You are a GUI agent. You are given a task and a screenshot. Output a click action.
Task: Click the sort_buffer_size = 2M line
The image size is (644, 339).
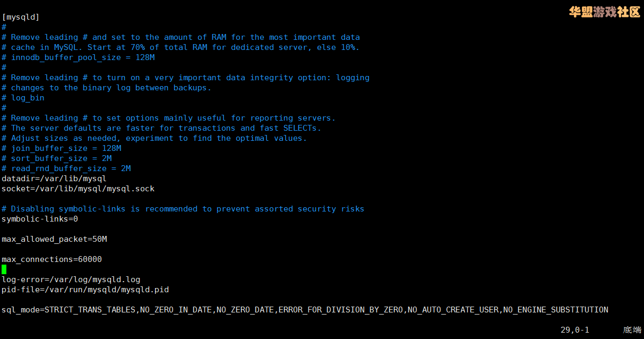click(x=57, y=158)
